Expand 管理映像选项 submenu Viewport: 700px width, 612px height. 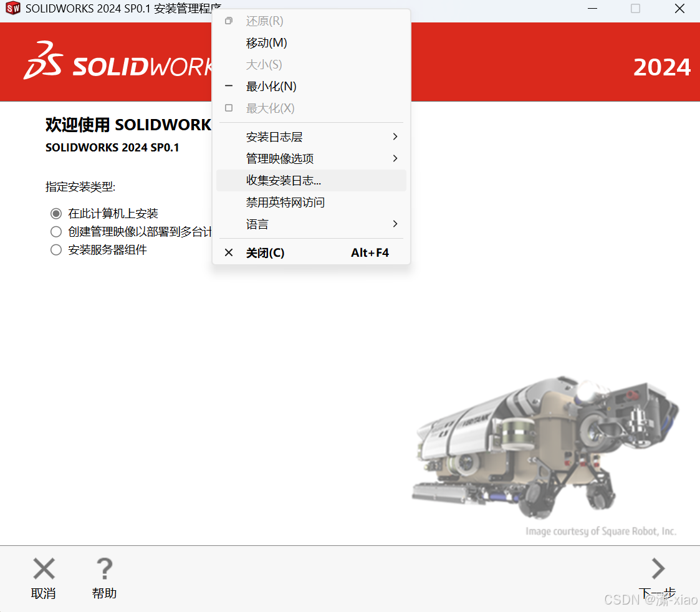(311, 158)
